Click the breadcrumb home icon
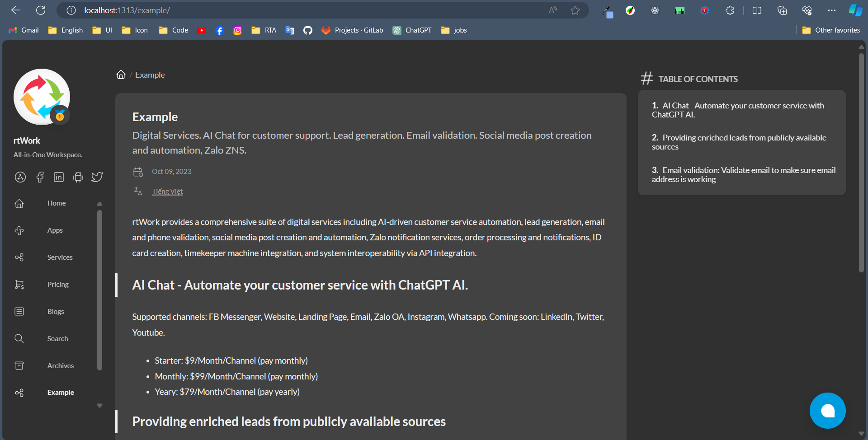The width and height of the screenshot is (868, 440). 121,75
